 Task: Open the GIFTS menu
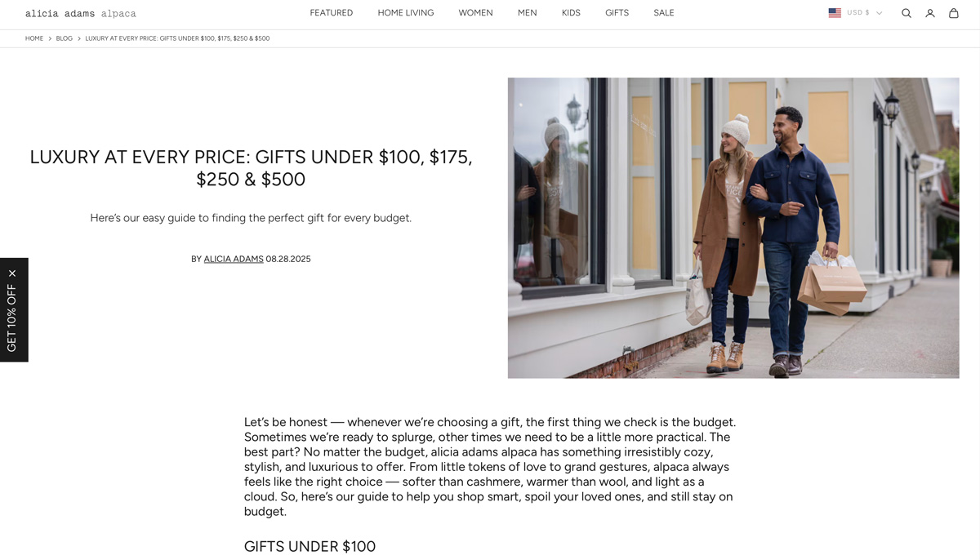(617, 13)
